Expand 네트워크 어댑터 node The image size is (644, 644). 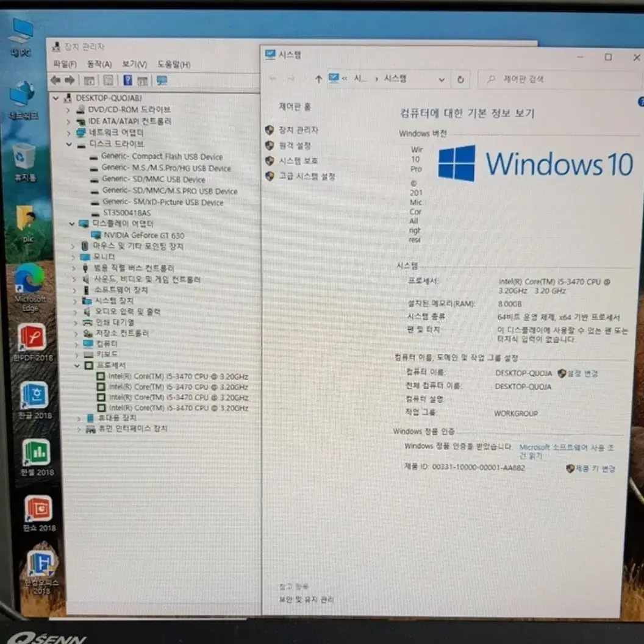pyautogui.click(x=69, y=133)
